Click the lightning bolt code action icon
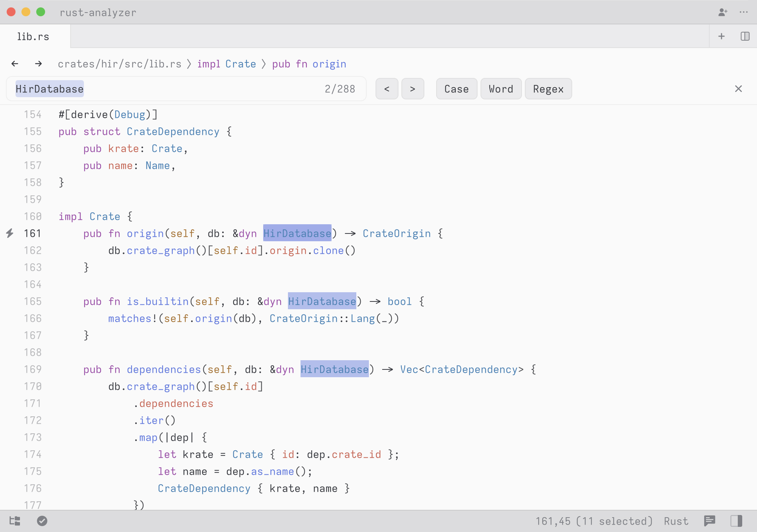The height and width of the screenshot is (532, 757). pos(10,233)
